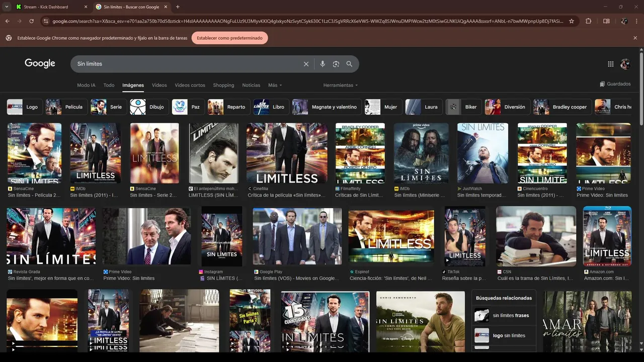Filter images by Logo chip
The width and height of the screenshot is (644, 362).
pyautogui.click(x=24, y=107)
